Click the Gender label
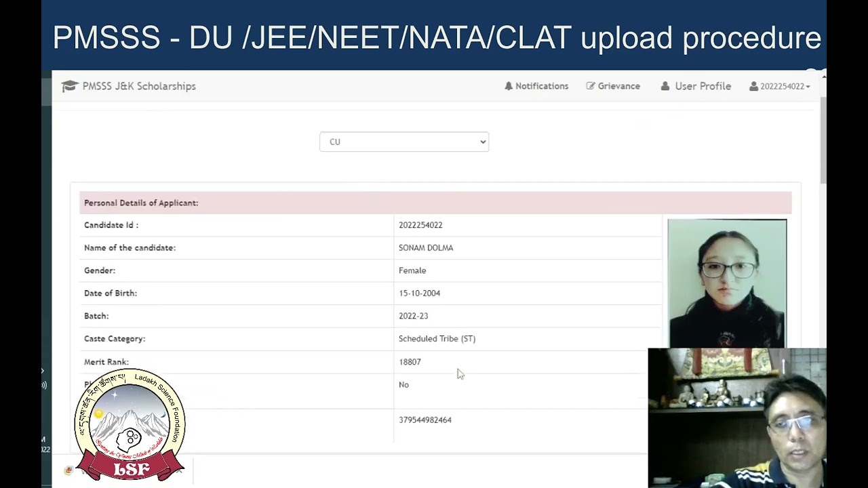The width and height of the screenshot is (868, 488). [x=100, y=270]
